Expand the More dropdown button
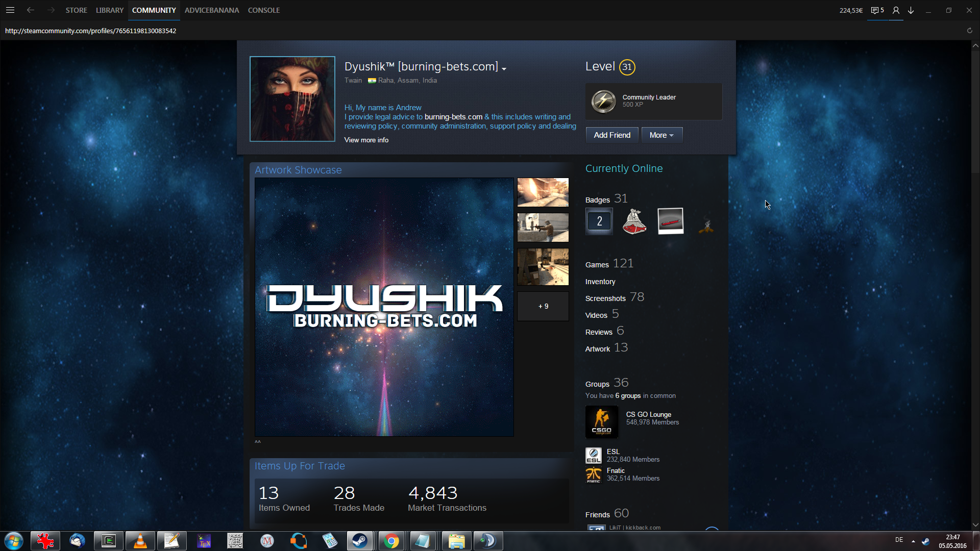The height and width of the screenshot is (551, 980). pyautogui.click(x=661, y=135)
